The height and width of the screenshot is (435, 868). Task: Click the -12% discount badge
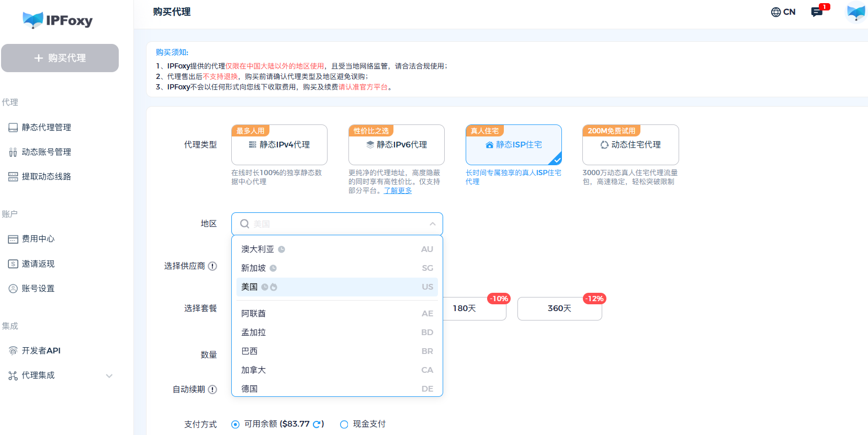(594, 299)
